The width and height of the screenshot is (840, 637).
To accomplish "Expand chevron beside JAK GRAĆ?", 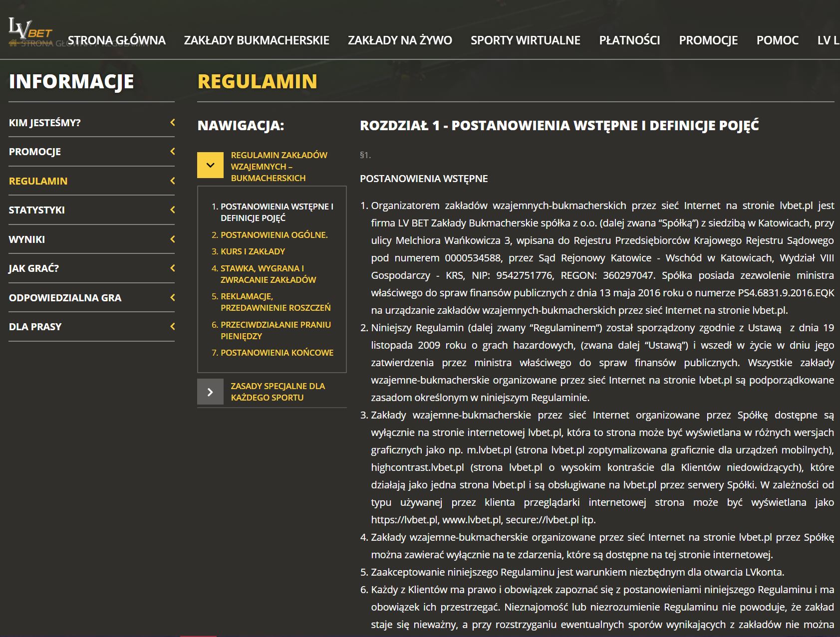I will pyautogui.click(x=173, y=268).
